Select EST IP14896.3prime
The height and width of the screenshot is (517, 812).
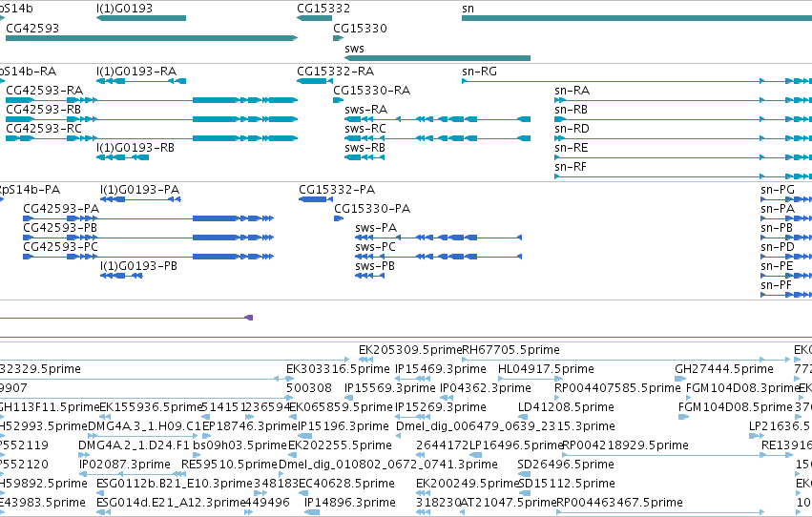pos(349,503)
